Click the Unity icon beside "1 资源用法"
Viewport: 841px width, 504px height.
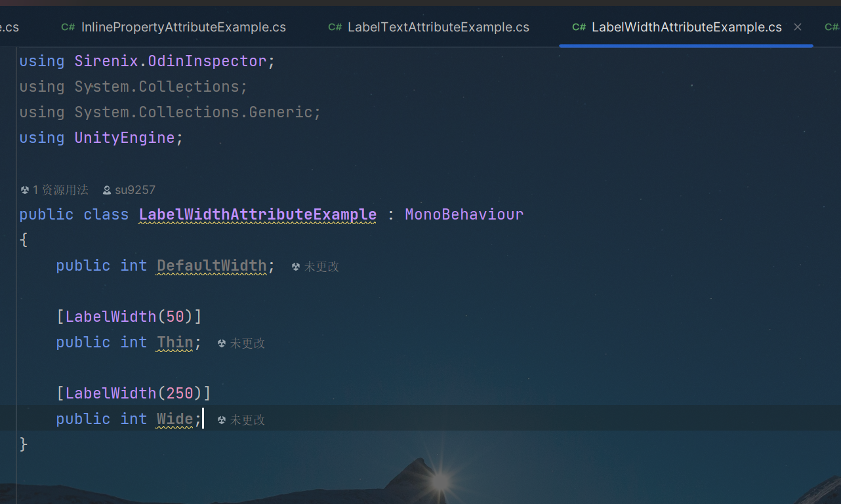pos(25,190)
